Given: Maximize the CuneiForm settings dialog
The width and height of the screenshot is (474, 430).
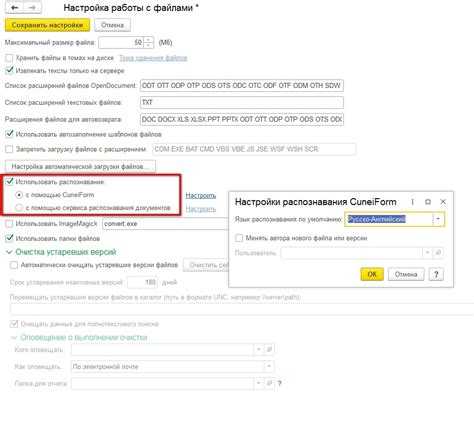Looking at the screenshot, I should (x=428, y=202).
